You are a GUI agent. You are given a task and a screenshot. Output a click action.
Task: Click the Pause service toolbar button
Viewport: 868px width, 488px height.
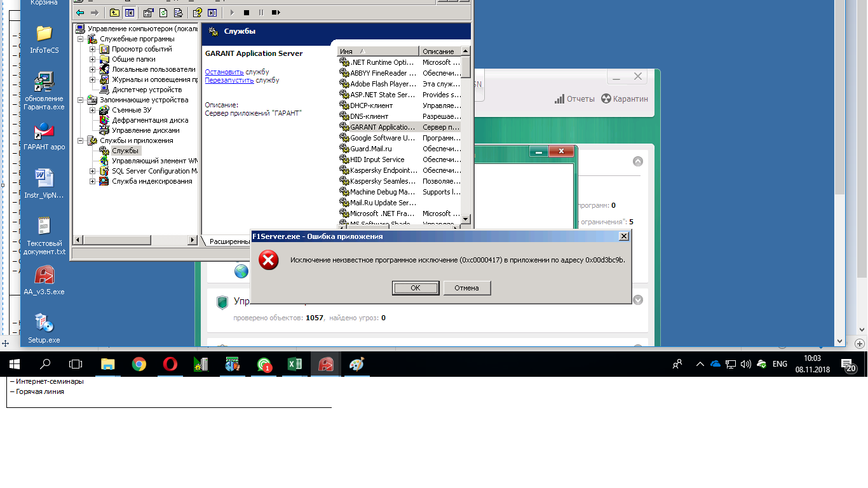coord(261,12)
